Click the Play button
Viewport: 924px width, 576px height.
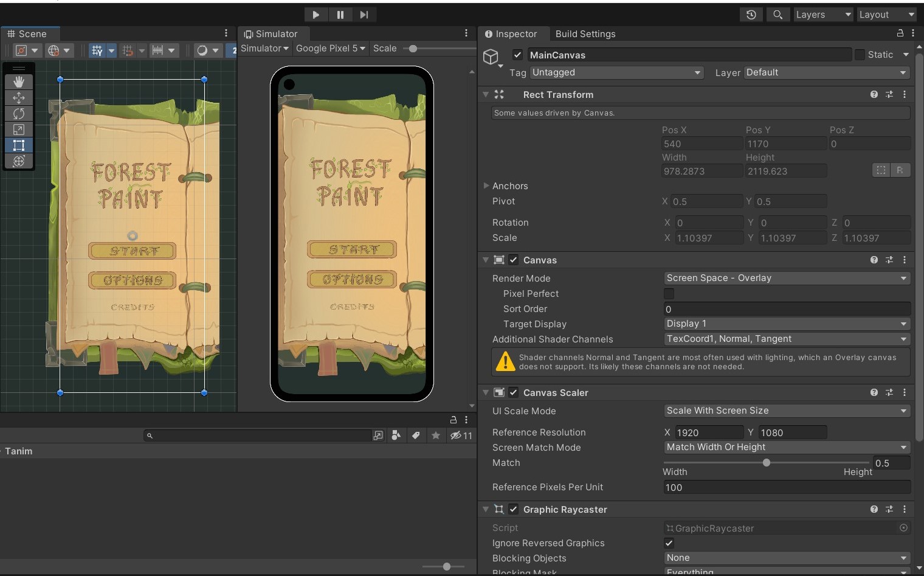point(316,15)
